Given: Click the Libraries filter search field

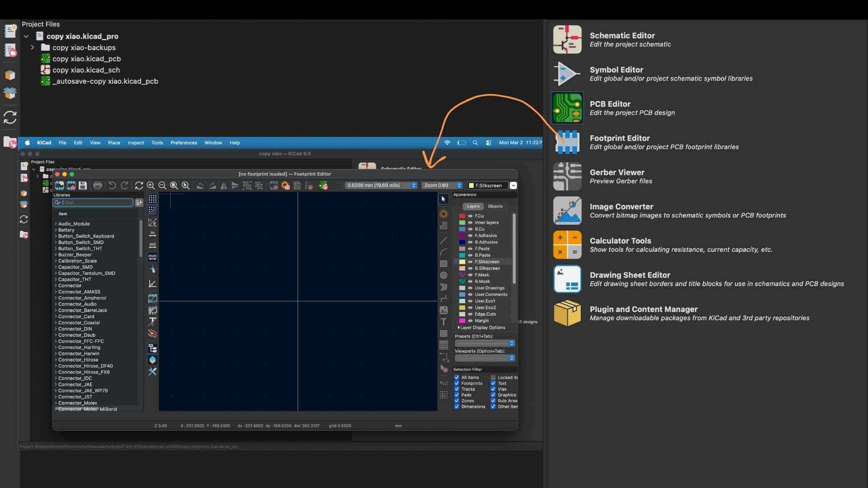Looking at the screenshot, I should pyautogui.click(x=97, y=202).
